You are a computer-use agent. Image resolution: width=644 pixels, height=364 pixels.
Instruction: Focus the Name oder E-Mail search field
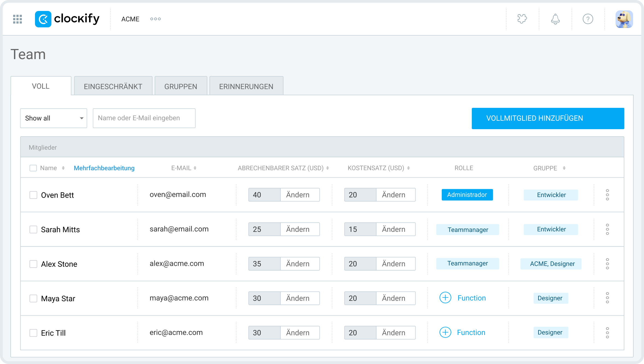144,118
